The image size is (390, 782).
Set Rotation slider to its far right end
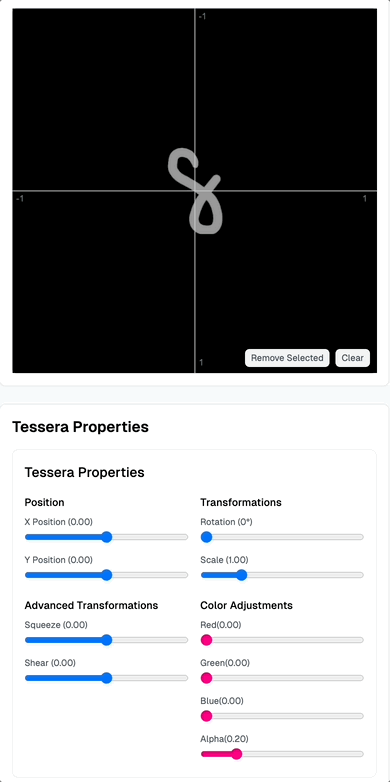click(x=362, y=537)
